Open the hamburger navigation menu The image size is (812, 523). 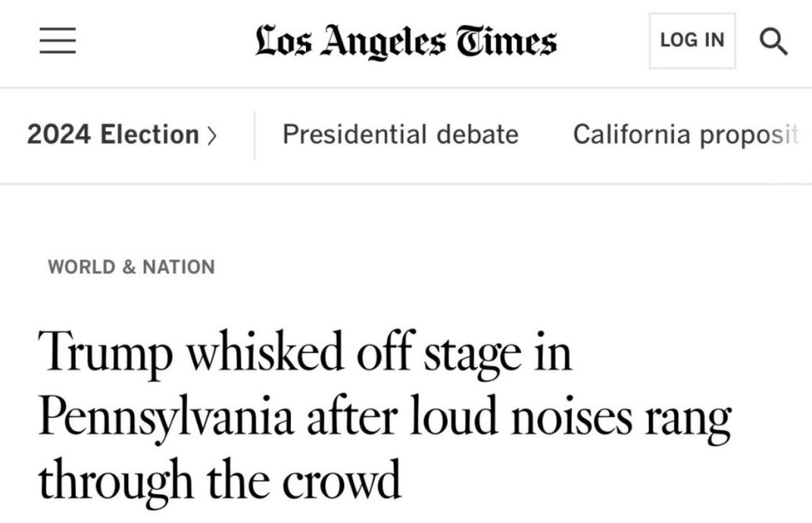(x=58, y=41)
